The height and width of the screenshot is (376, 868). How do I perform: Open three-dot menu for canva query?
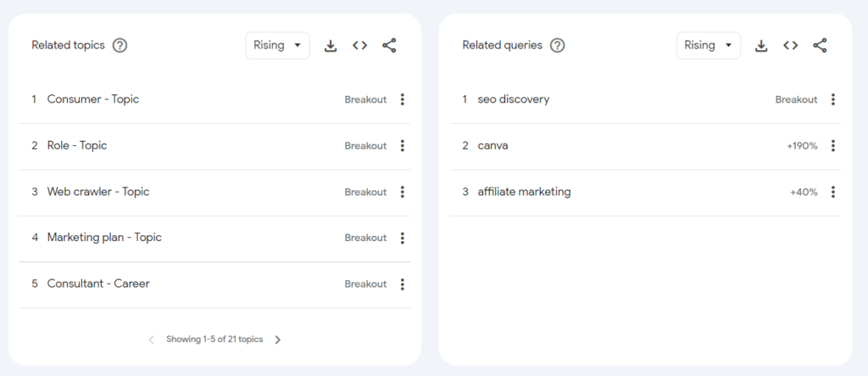[x=832, y=146]
